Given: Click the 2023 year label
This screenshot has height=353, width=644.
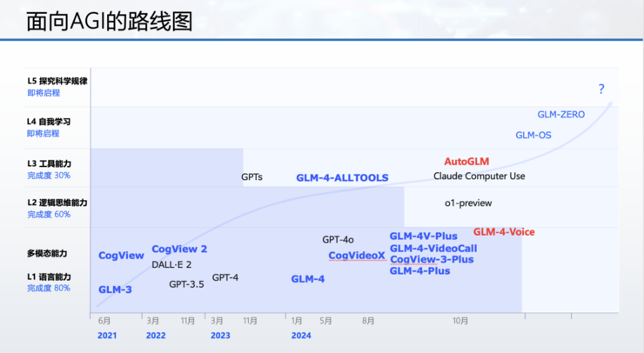Looking at the screenshot, I should [220, 336].
